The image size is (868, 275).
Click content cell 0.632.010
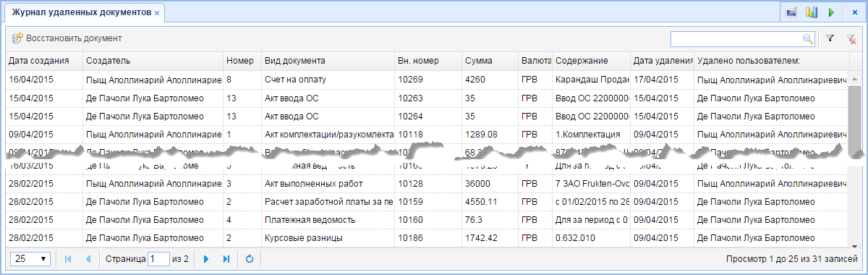[591, 237]
